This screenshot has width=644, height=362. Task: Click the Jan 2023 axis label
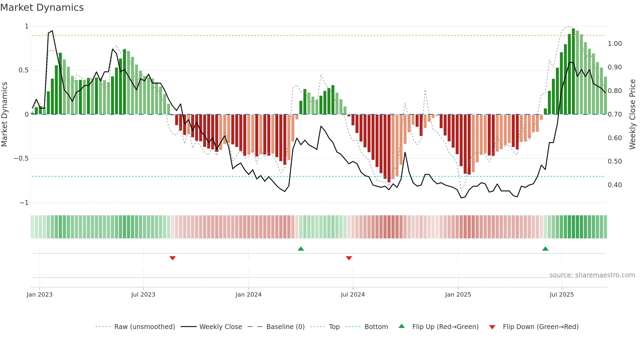(x=39, y=294)
